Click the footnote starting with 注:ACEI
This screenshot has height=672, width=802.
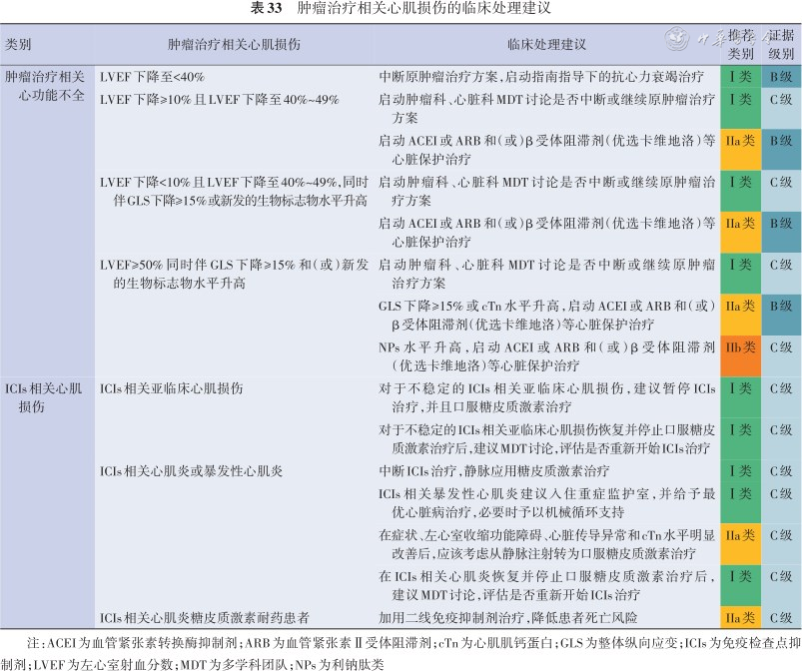tap(400, 652)
